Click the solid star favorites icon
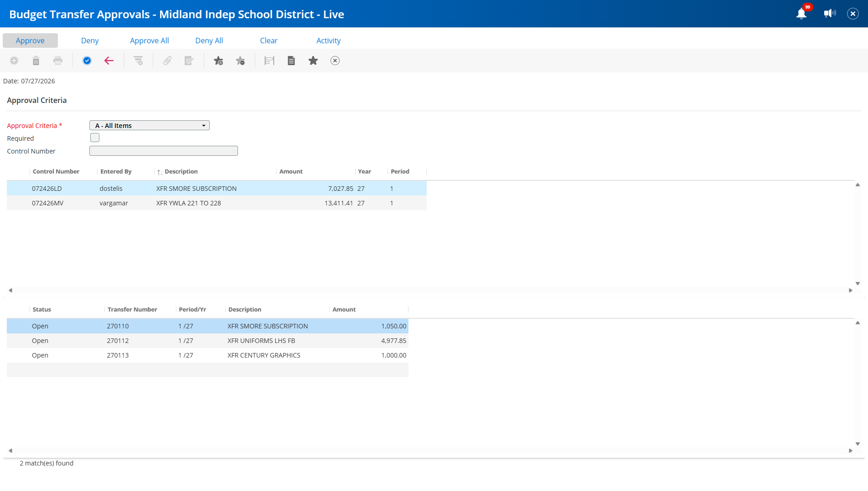868x491 pixels. (313, 61)
